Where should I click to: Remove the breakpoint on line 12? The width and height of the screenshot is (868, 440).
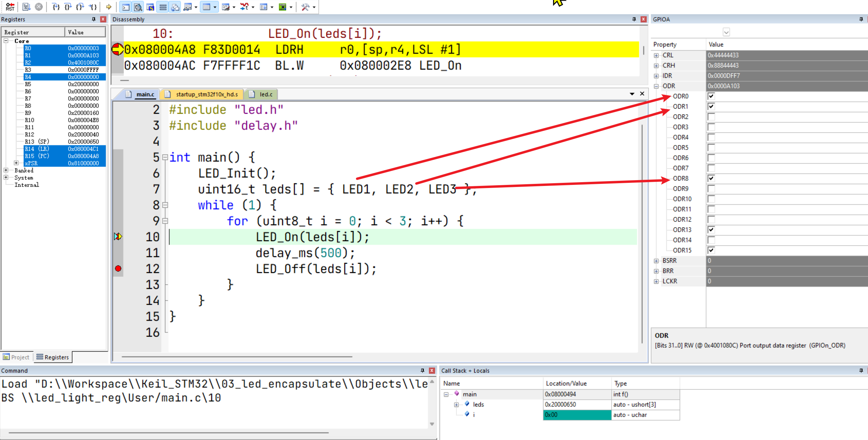pyautogui.click(x=118, y=268)
